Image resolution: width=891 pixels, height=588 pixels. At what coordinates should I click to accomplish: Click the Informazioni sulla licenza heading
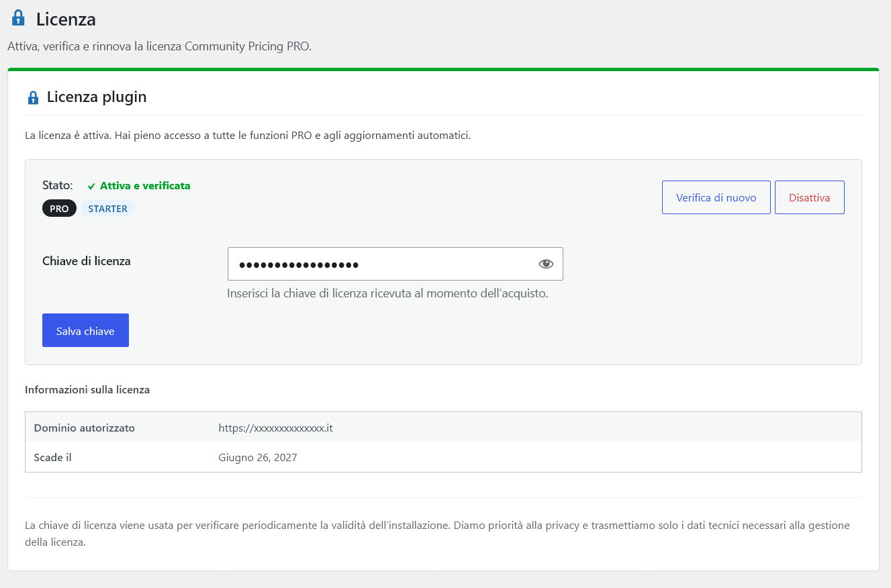click(87, 389)
